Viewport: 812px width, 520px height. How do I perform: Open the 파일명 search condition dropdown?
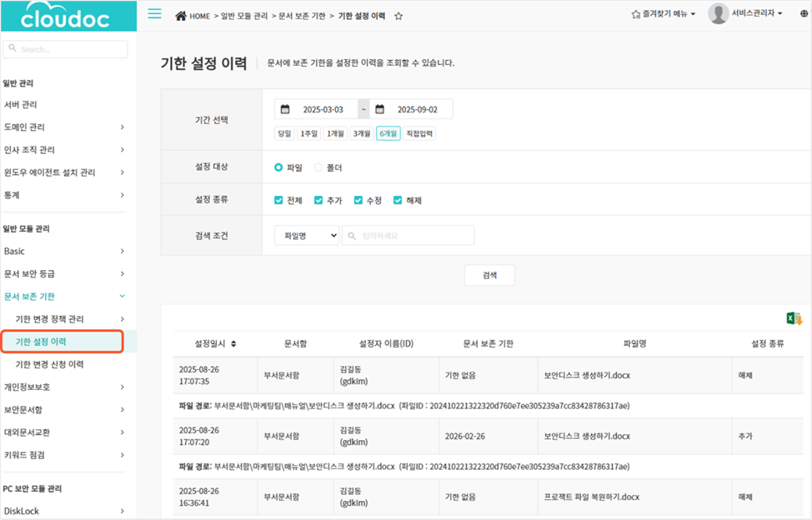click(306, 236)
